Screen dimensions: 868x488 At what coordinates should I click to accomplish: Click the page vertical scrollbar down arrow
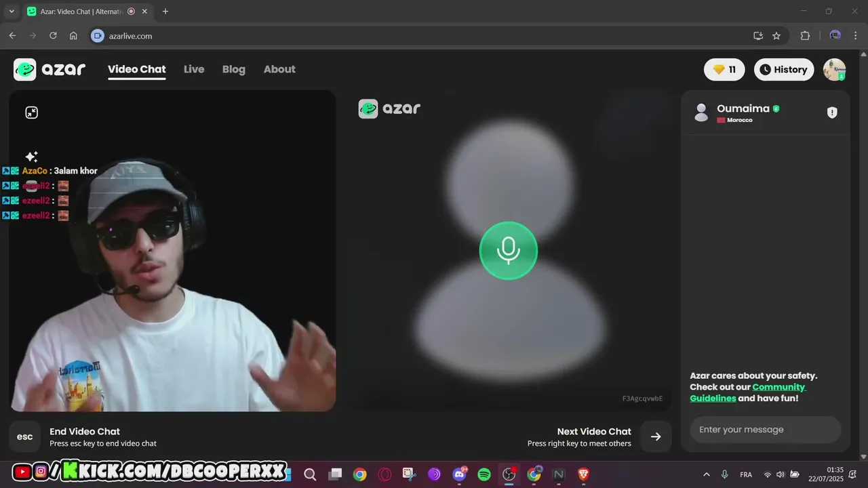click(863, 457)
